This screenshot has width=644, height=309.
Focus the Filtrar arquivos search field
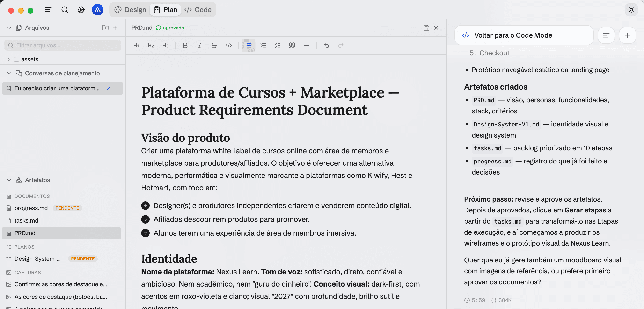[x=63, y=45]
